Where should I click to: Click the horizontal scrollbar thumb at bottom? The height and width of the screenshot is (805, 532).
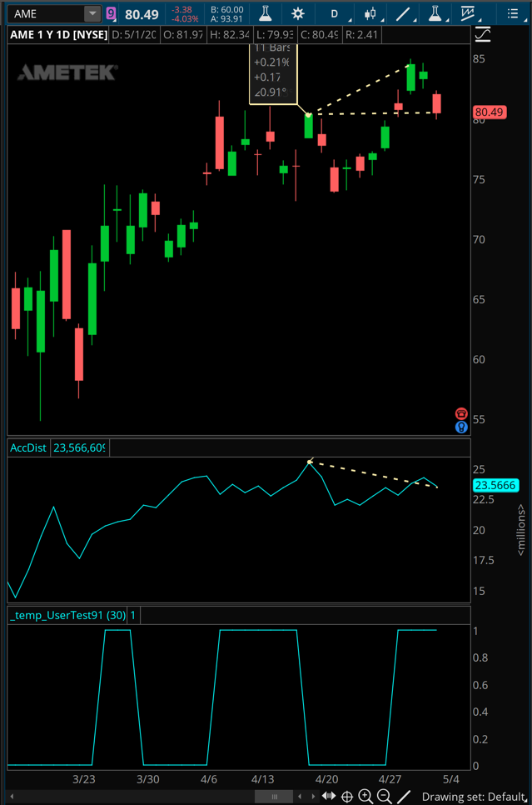tap(274, 797)
